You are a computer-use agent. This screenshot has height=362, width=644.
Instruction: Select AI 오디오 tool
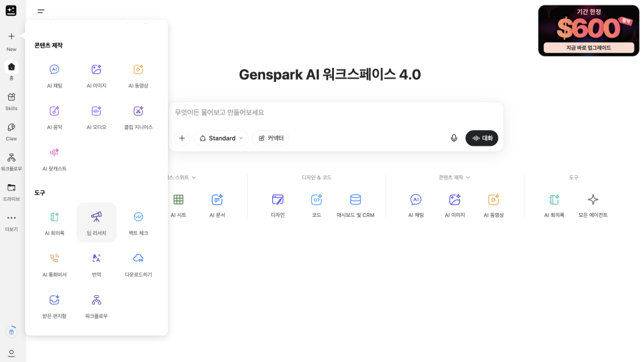(x=96, y=117)
